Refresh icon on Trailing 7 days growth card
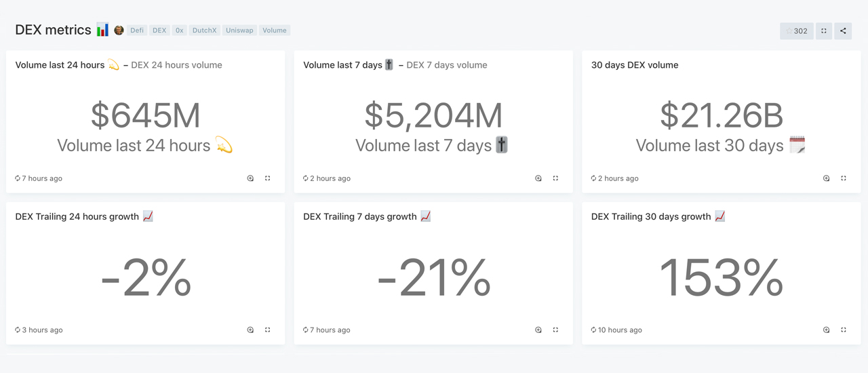Screen dimensions: 868x373 306,330
